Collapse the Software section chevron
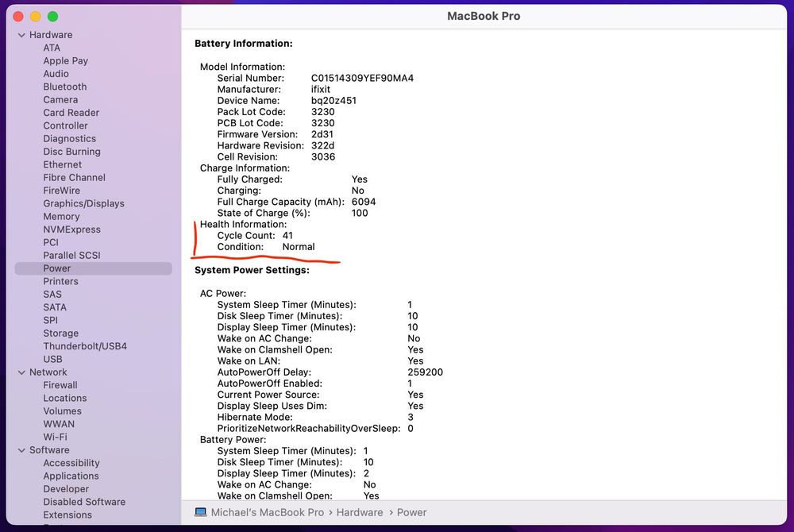The height and width of the screenshot is (532, 794). click(x=21, y=450)
